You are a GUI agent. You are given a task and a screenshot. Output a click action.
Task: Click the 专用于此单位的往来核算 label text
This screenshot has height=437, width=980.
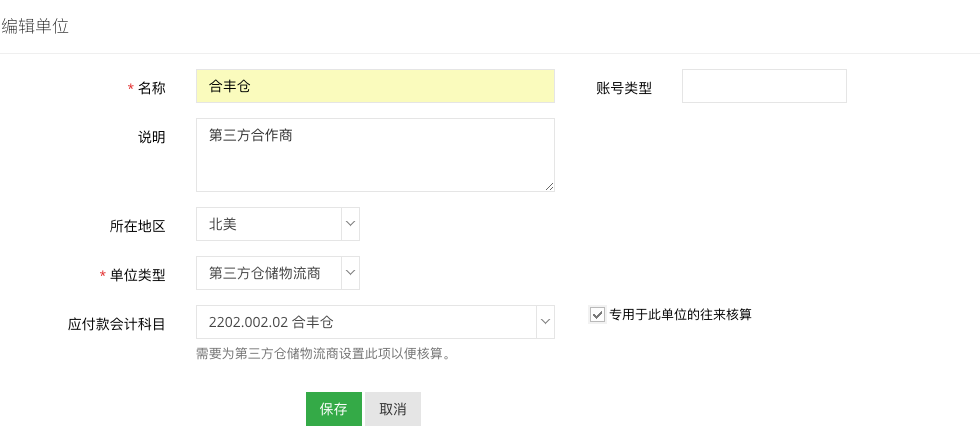681,314
